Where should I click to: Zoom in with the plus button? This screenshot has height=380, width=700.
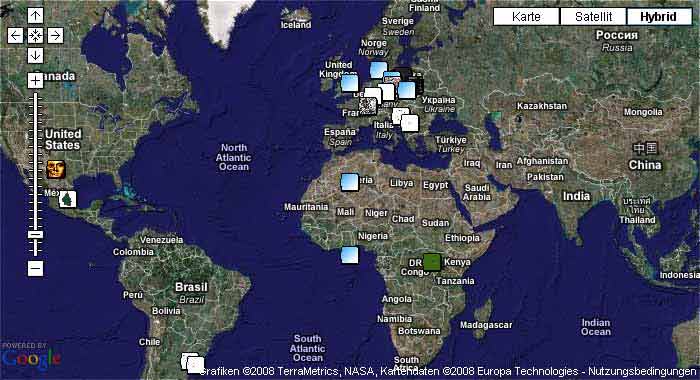coord(35,81)
